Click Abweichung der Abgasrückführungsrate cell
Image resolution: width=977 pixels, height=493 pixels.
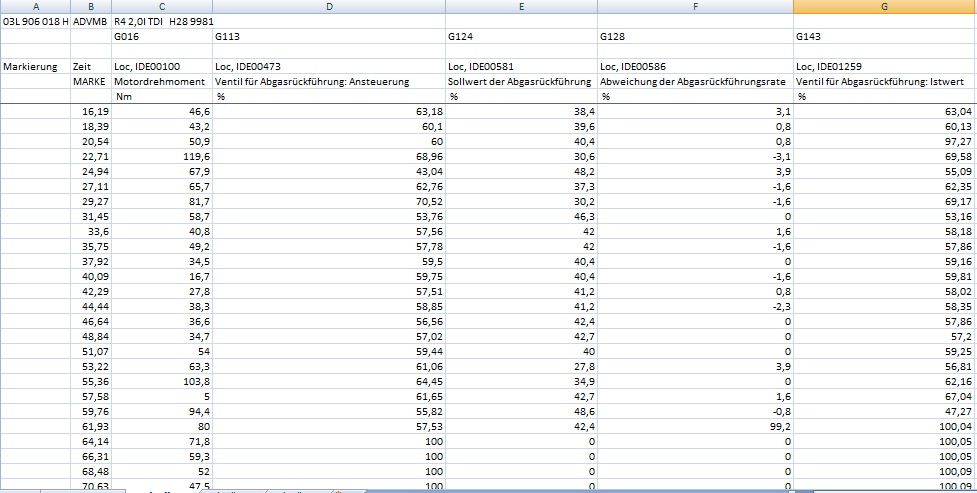[694, 81]
